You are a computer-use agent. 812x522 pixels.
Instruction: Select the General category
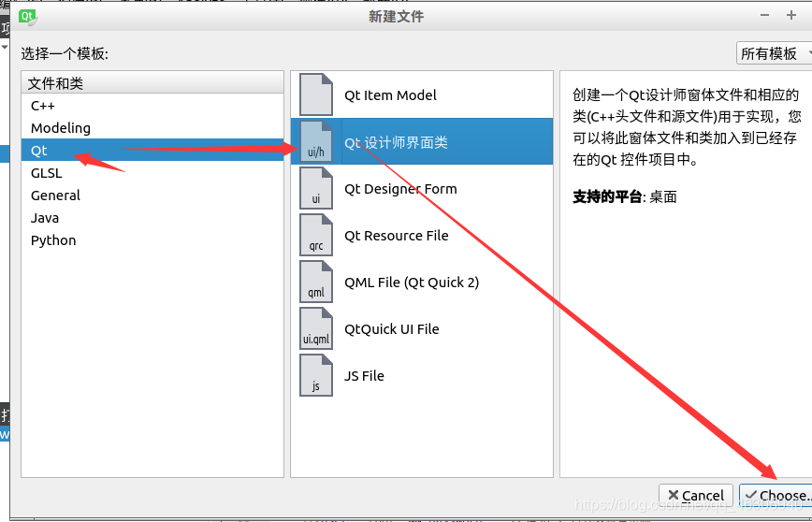pos(152,196)
